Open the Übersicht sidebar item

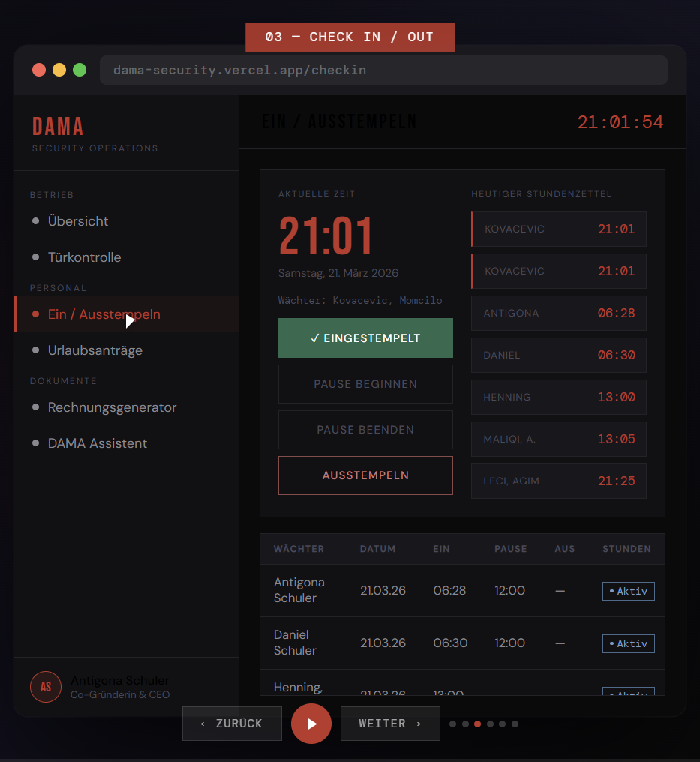point(126,221)
